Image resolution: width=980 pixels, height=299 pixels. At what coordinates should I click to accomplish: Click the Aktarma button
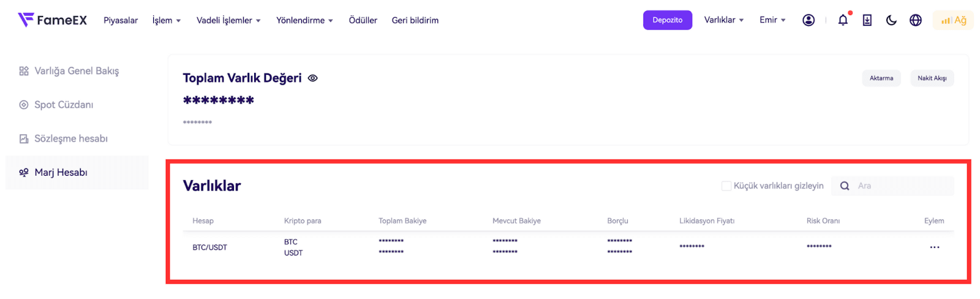click(881, 78)
